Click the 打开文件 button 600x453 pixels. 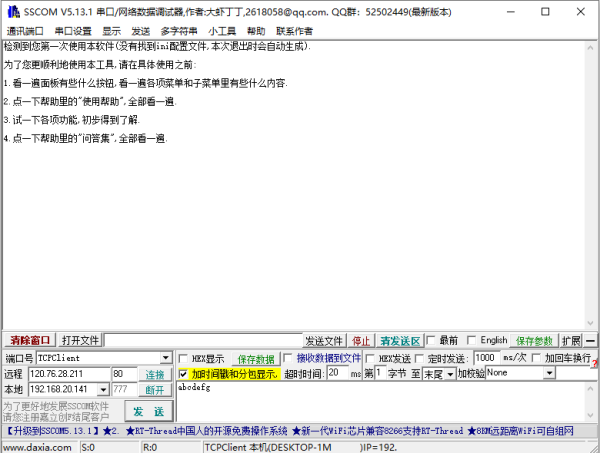click(80, 340)
